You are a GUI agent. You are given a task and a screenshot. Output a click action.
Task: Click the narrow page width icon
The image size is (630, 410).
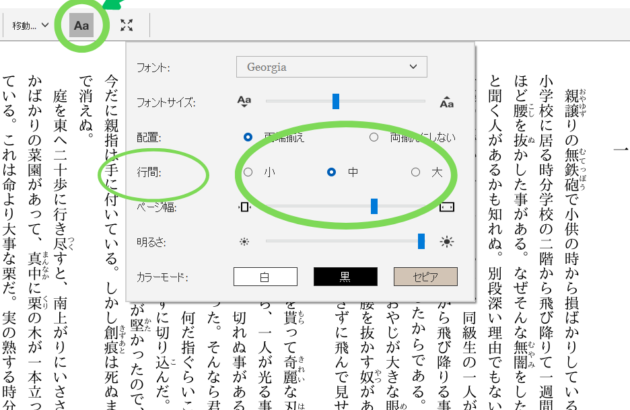244,207
